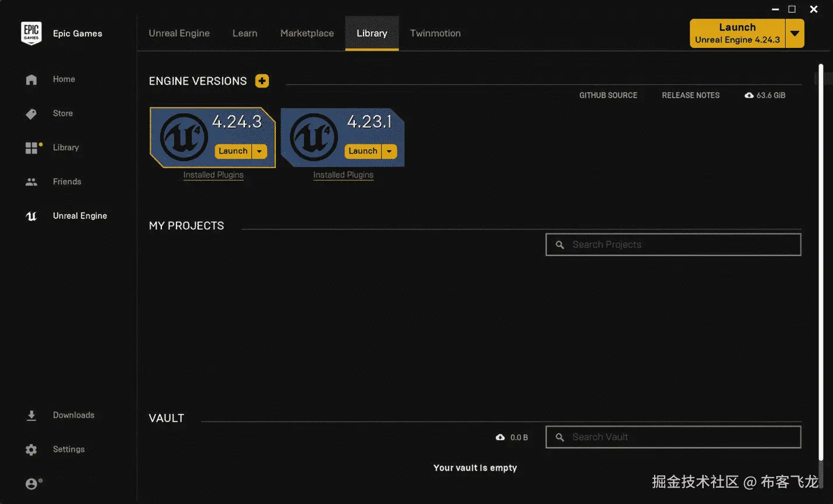Screen dimensions: 833x504
Task: Select Store label in sidebar
Action: point(63,113)
